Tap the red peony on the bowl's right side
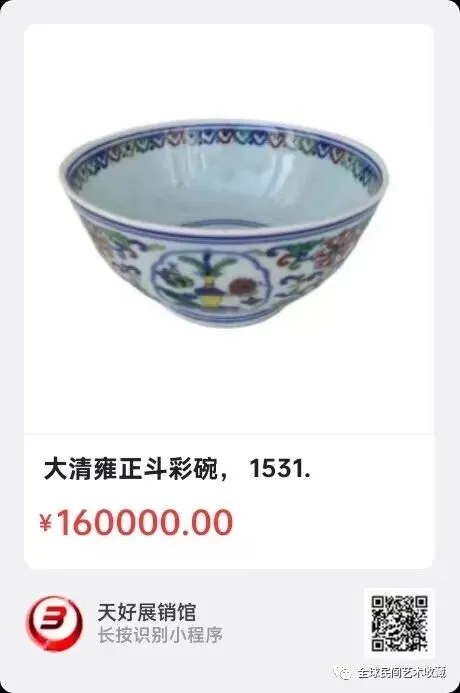 (x=337, y=248)
